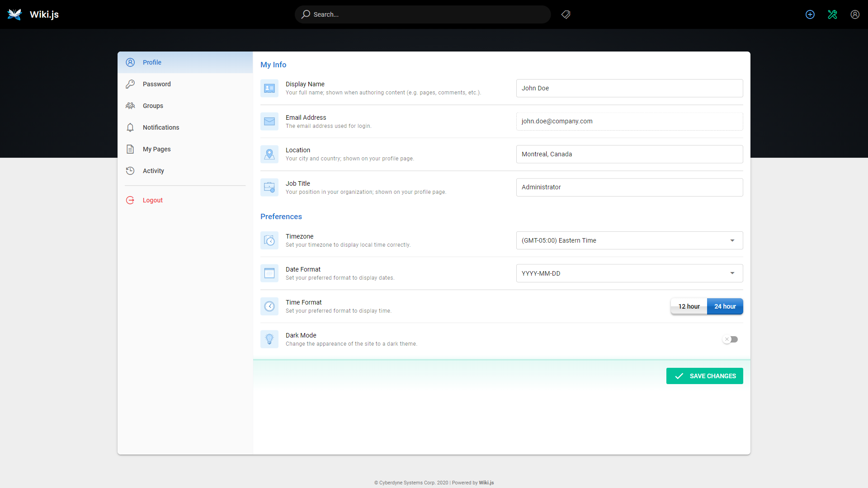Select the 12 hour time format
This screenshot has width=868, height=488.
point(689,306)
